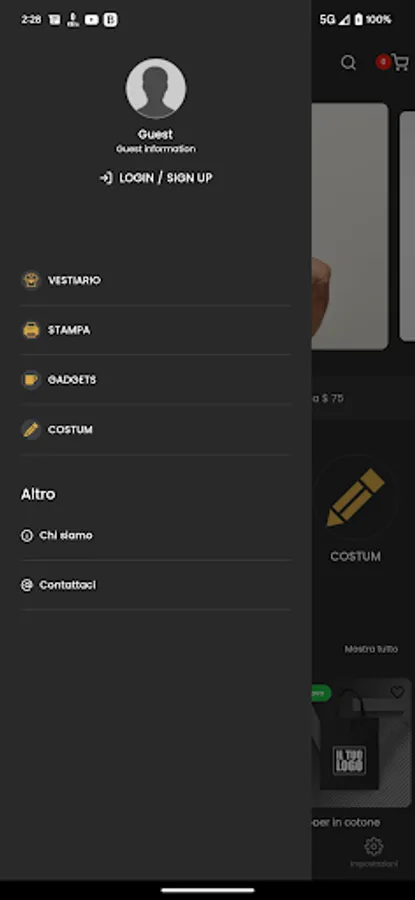This screenshot has height=900, width=415.
Task: Tap the Mostra tutto link
Action: pos(371,649)
